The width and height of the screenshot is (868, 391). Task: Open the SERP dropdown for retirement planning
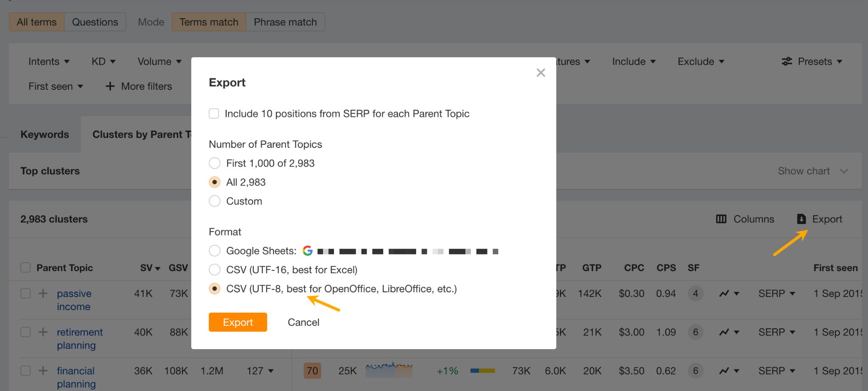click(776, 332)
